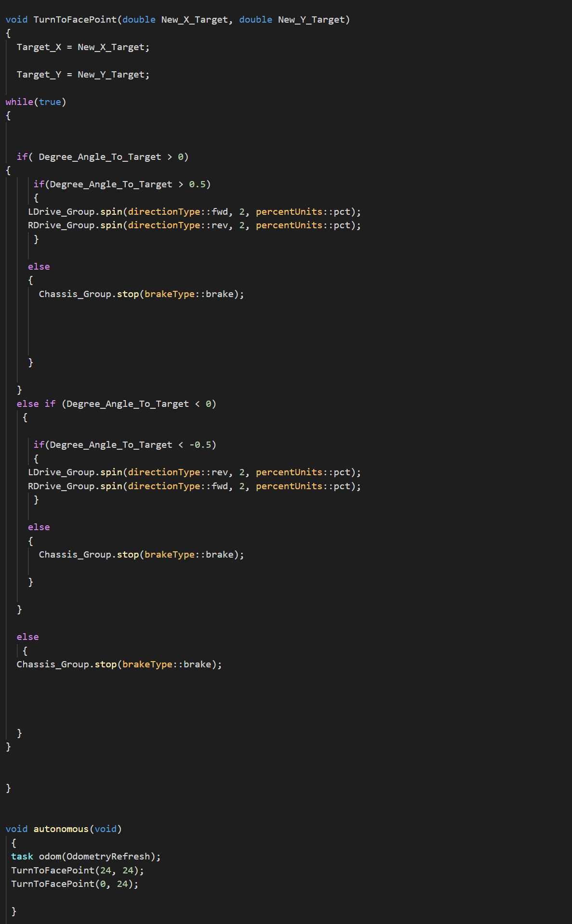This screenshot has width=572, height=924.
Task: Click the RDrive_Group.spin fwd statement
Action: pyautogui.click(x=194, y=486)
